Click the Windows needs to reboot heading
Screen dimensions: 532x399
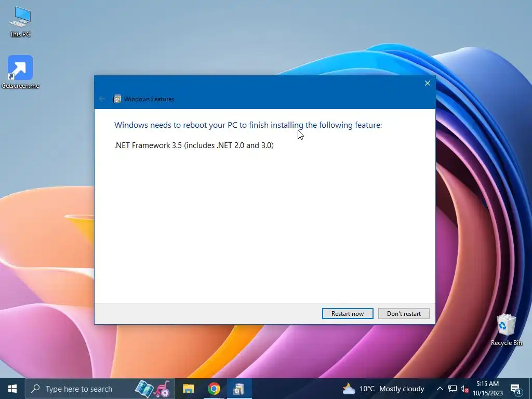pos(248,125)
